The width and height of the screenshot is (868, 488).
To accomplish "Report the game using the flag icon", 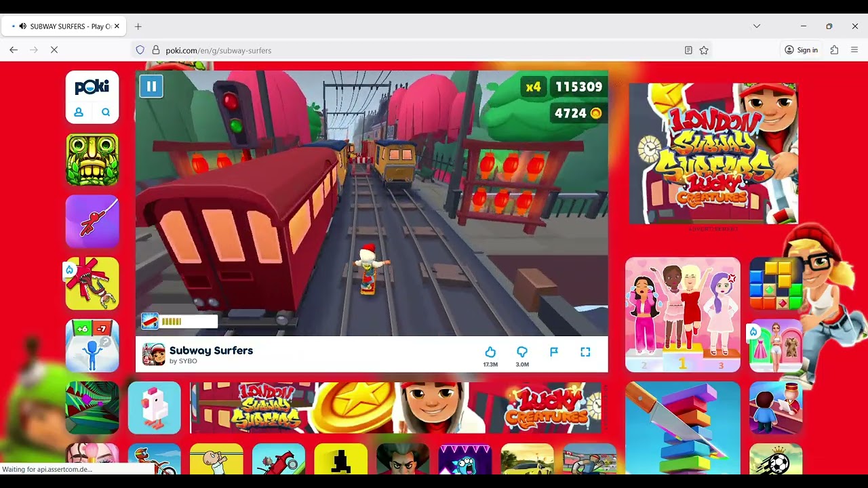I will [x=554, y=352].
